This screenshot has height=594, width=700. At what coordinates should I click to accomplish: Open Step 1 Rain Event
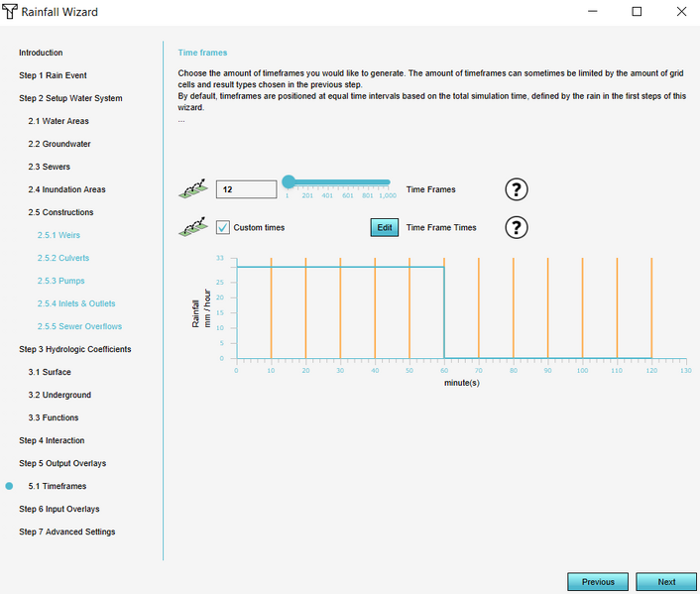click(53, 75)
